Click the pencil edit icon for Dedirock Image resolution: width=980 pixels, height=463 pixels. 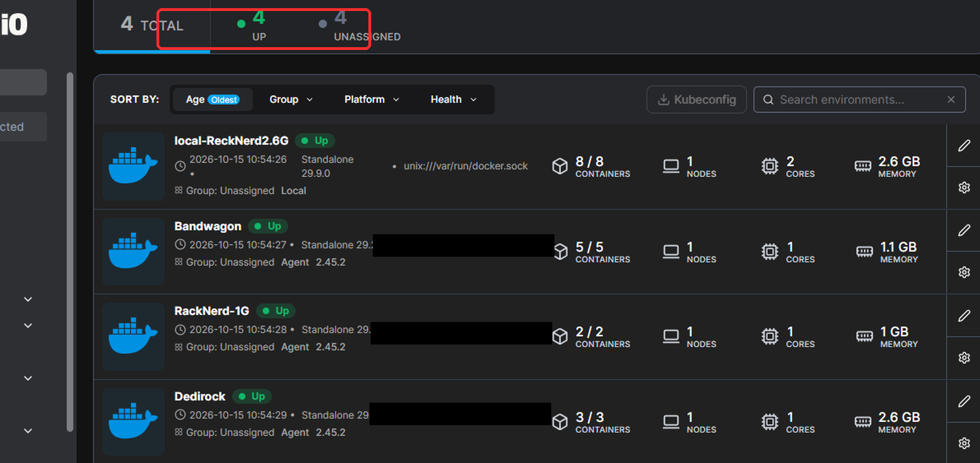tap(964, 401)
